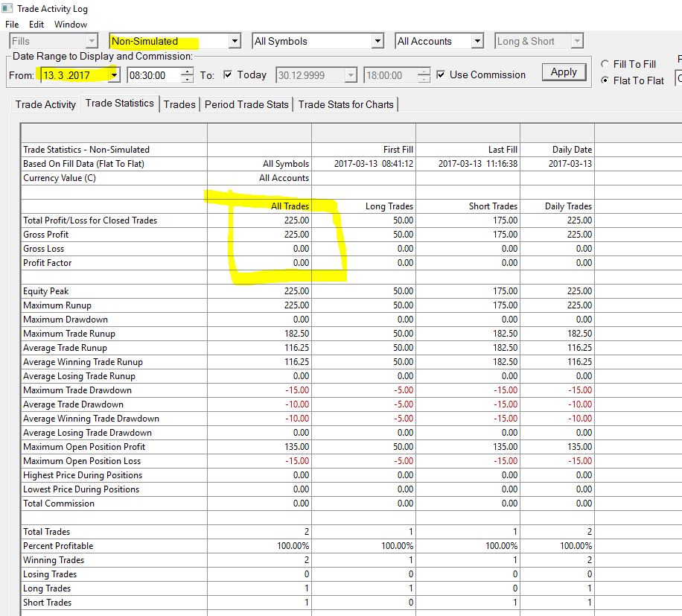
Task: Select the Maximum Drawdown row label
Action: (66, 320)
